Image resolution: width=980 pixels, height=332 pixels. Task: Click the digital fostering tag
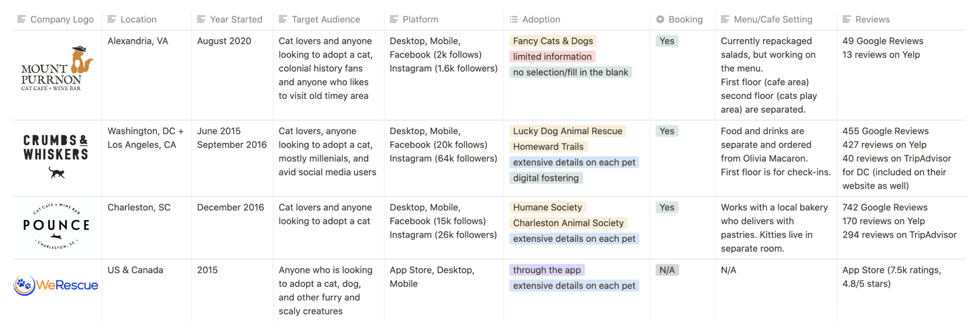(x=546, y=178)
